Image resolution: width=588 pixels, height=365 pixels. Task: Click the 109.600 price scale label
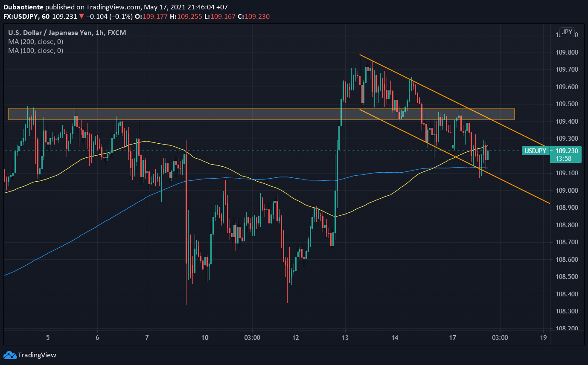point(566,87)
